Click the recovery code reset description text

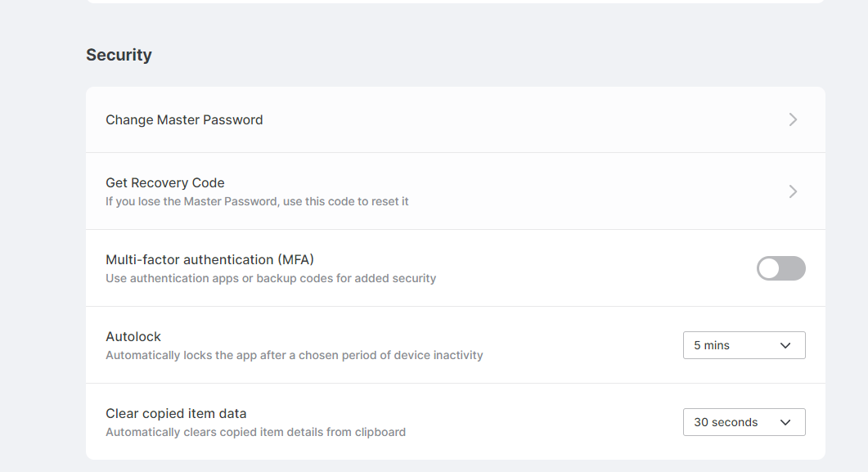pyautogui.click(x=257, y=201)
